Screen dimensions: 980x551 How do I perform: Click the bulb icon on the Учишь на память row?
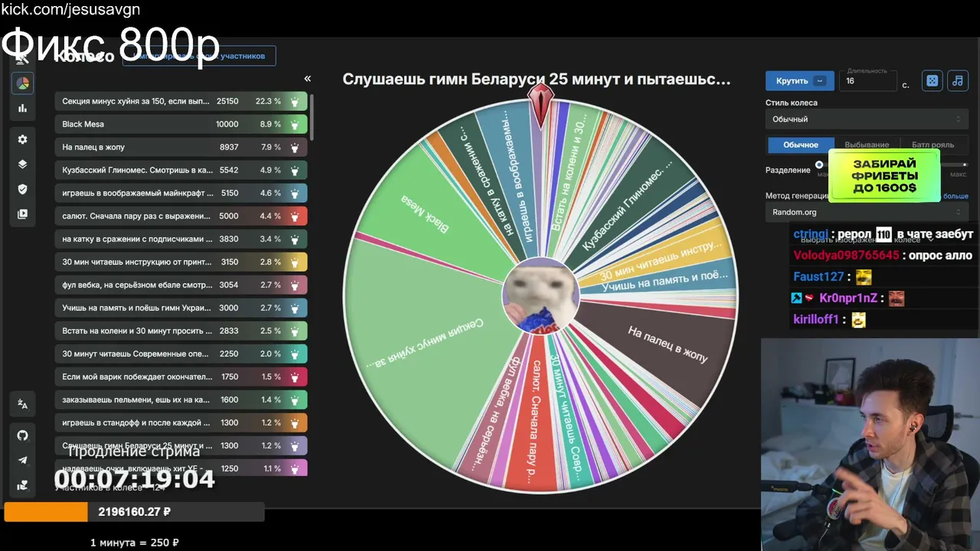point(295,308)
